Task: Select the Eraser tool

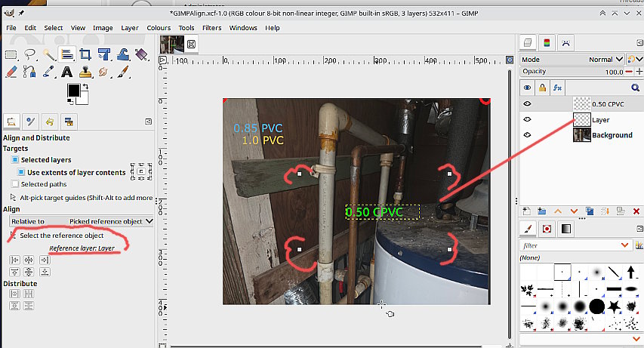Action: (11, 72)
